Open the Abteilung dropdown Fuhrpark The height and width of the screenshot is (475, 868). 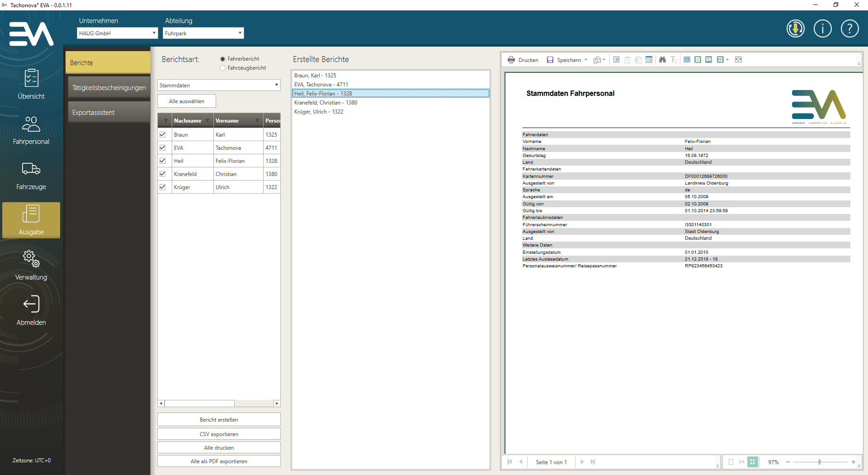203,33
